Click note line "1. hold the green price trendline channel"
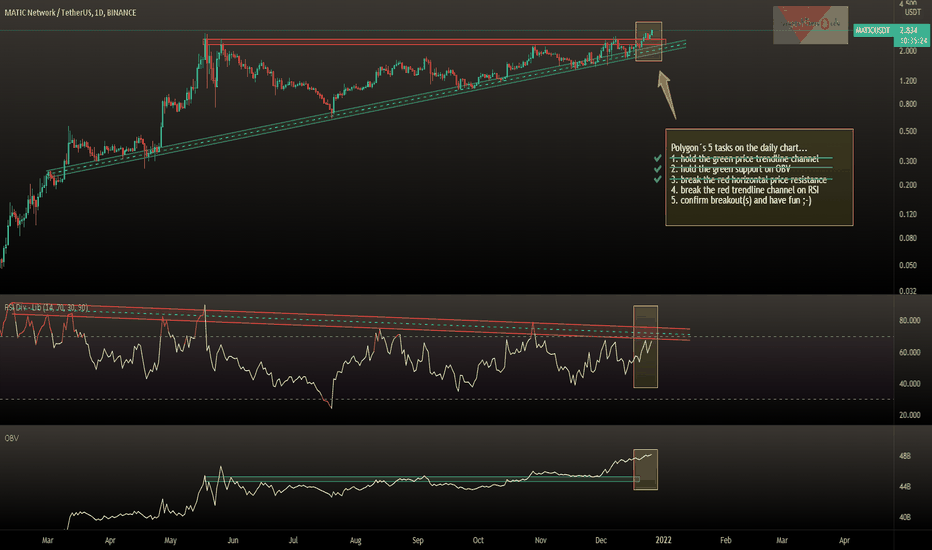 click(745, 159)
